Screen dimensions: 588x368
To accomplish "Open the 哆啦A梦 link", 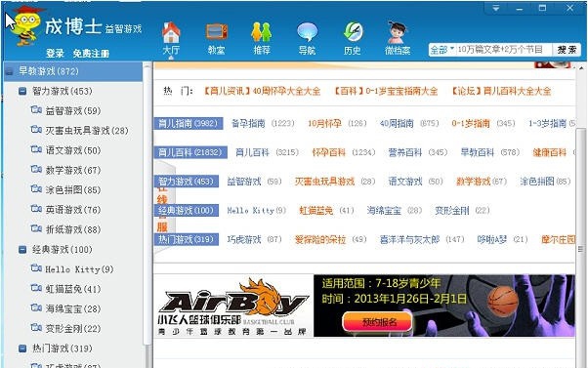I will click(491, 239).
